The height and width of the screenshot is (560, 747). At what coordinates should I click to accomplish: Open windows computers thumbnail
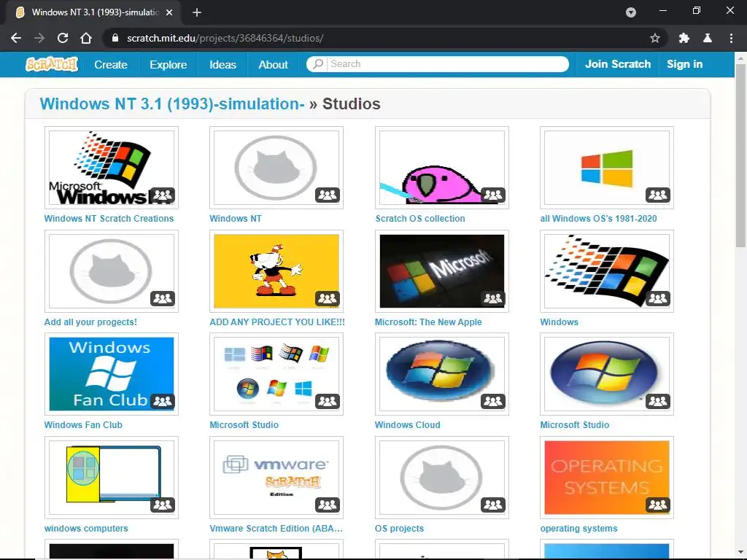tap(112, 477)
